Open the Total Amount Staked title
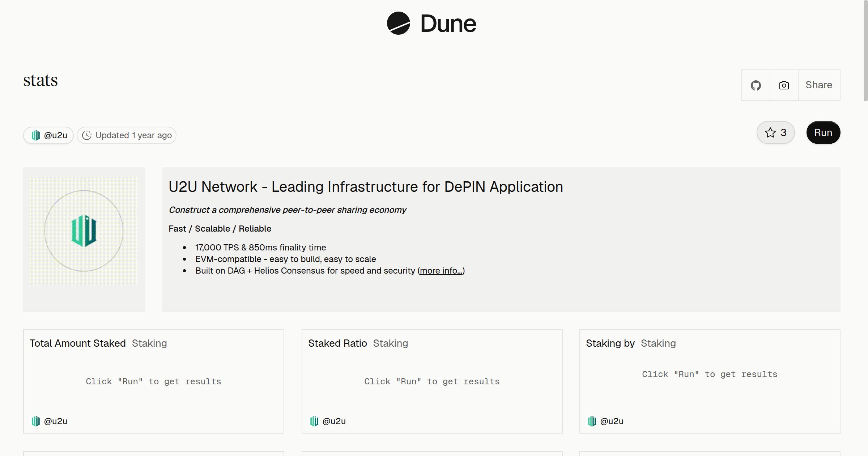Screen dimensions: 868x456 point(78,343)
